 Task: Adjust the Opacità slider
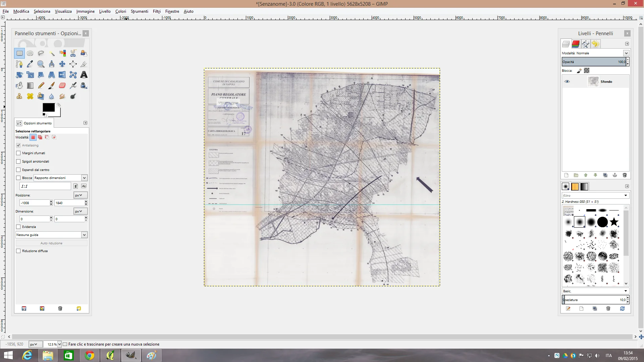click(x=594, y=62)
